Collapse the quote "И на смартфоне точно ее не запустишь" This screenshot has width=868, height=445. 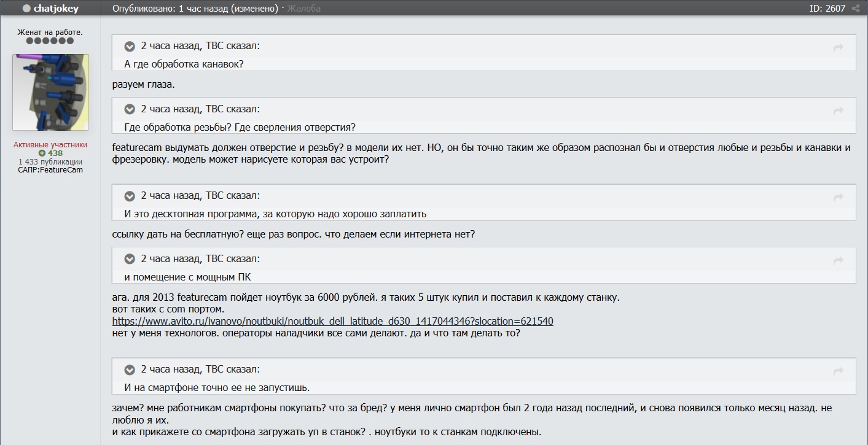pyautogui.click(x=130, y=370)
